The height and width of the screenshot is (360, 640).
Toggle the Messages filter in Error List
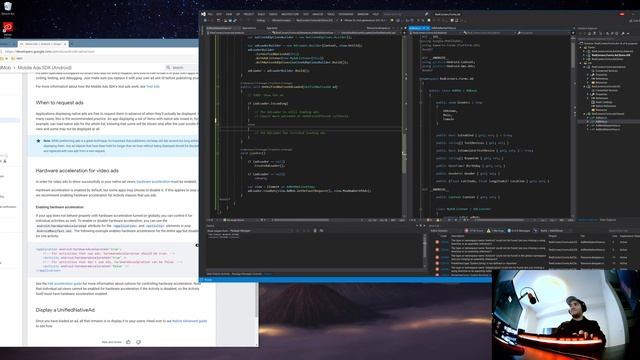tap(519, 231)
